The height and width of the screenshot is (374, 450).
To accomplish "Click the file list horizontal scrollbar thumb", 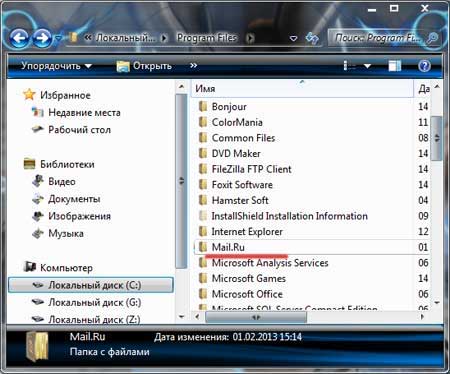I will pos(256,317).
